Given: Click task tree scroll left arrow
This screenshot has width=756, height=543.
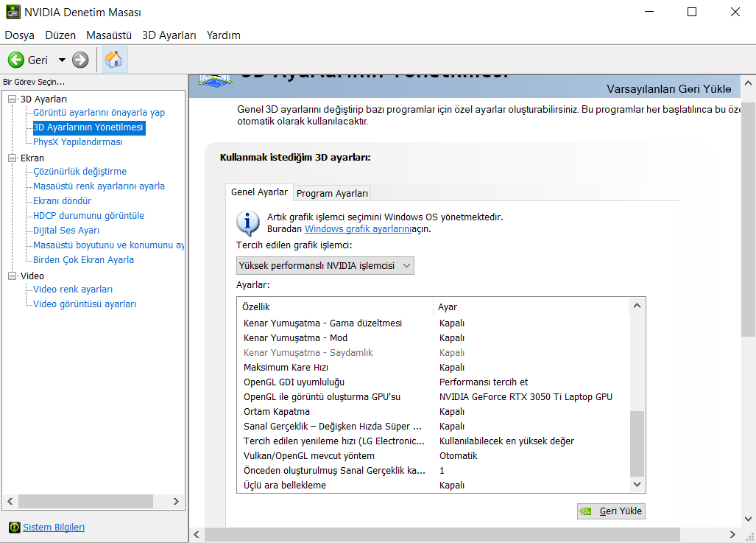Looking at the screenshot, I should click(x=10, y=502).
